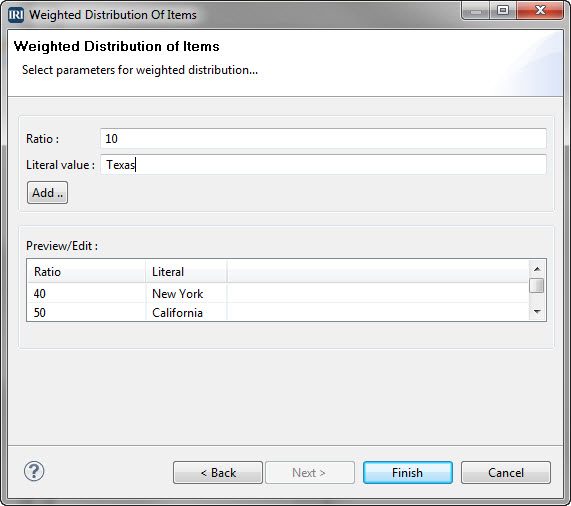Click the scroll down arrow in preview table
571x506 pixels.
click(x=537, y=311)
